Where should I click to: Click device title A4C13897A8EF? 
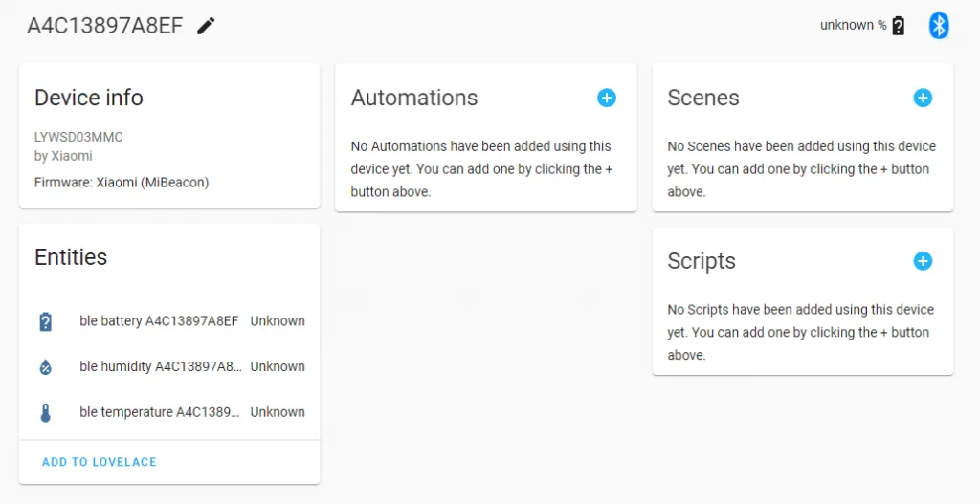click(x=105, y=26)
